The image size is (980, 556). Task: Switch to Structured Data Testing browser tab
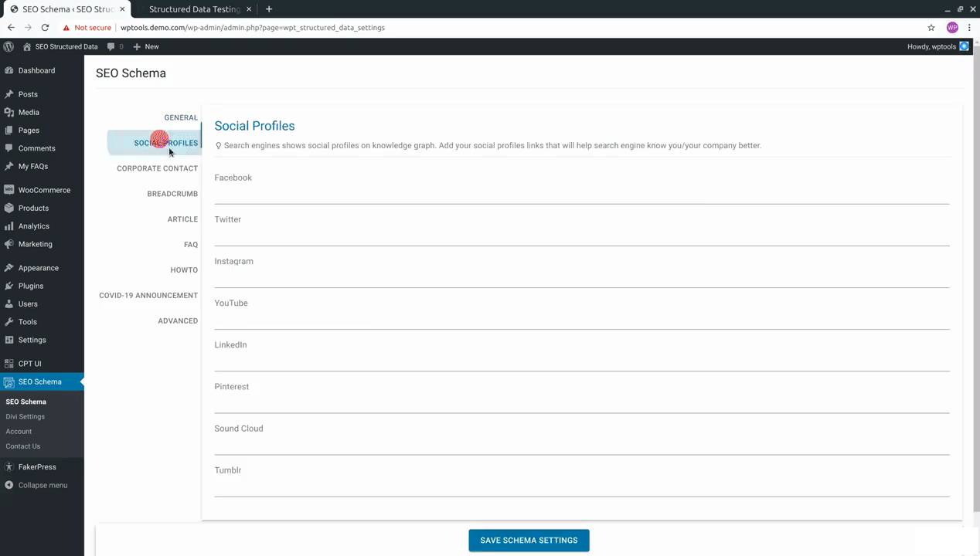pyautogui.click(x=195, y=9)
